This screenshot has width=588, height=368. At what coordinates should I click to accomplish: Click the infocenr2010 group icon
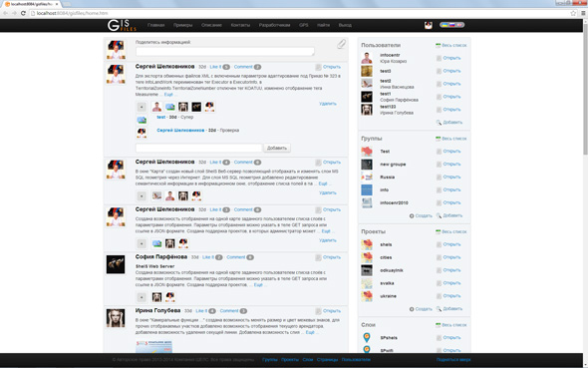tap(367, 202)
